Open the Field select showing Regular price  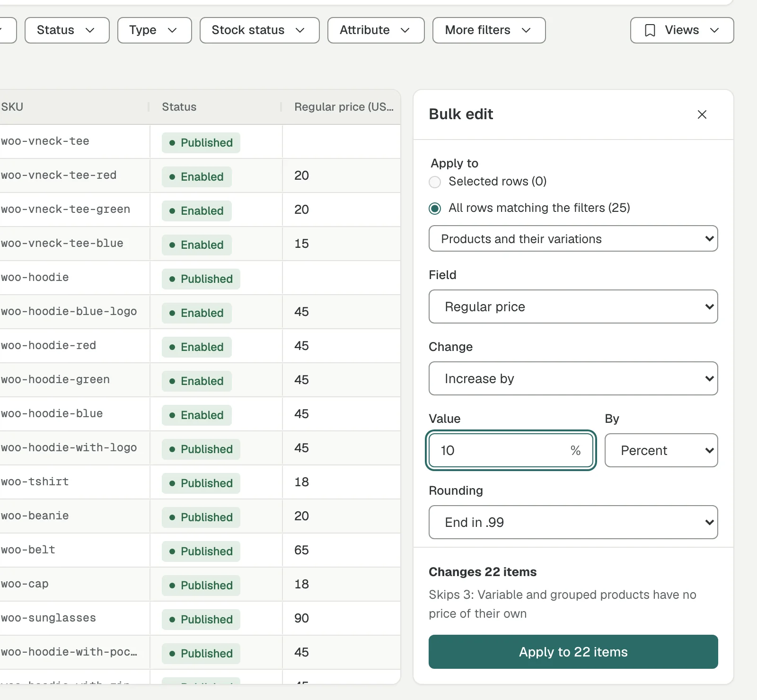pyautogui.click(x=573, y=306)
